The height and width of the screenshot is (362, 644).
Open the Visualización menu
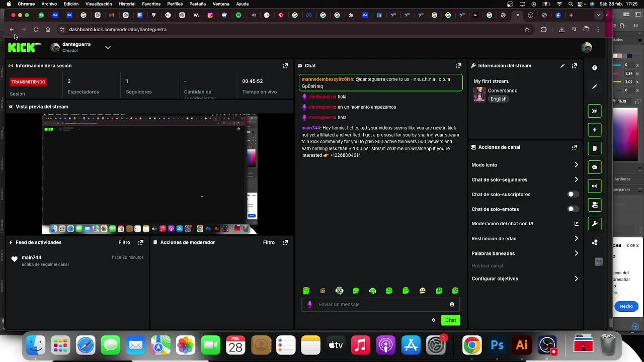[99, 4]
